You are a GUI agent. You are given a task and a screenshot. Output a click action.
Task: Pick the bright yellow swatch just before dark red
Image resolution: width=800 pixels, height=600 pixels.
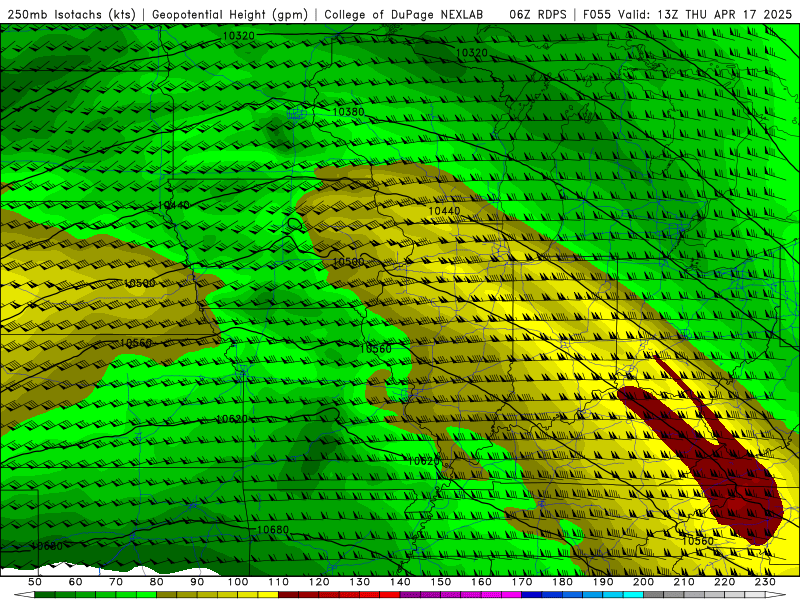click(x=268, y=595)
